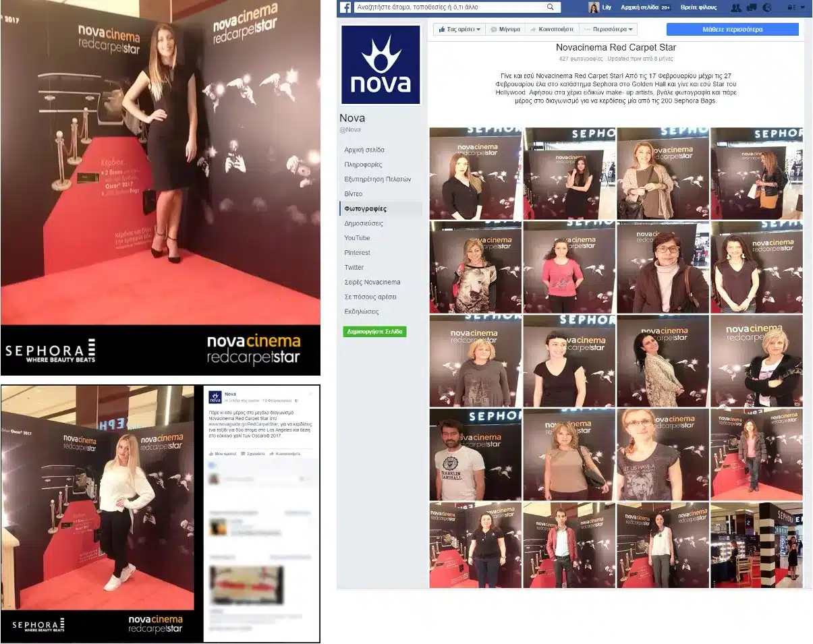Click the '427 φωτογραφίες' album count text

pos(582,59)
